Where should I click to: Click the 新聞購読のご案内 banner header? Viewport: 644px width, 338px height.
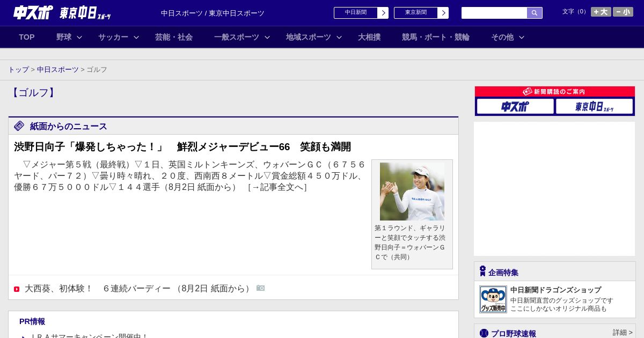[555, 92]
